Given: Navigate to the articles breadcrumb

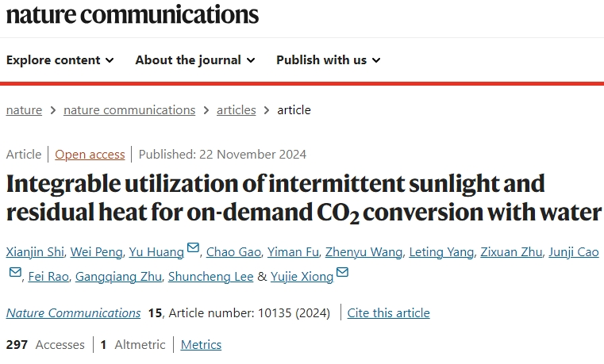Looking at the screenshot, I should click(237, 110).
